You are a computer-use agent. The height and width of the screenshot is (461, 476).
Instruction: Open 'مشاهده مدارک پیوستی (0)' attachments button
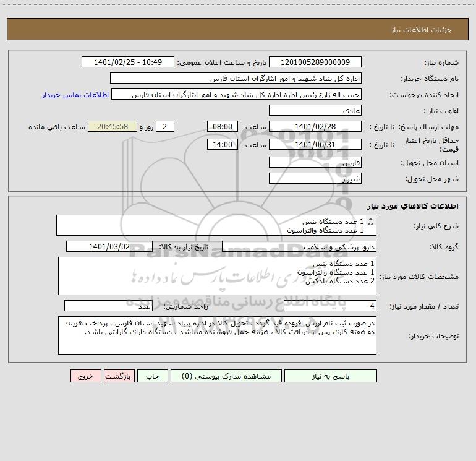point(226,376)
